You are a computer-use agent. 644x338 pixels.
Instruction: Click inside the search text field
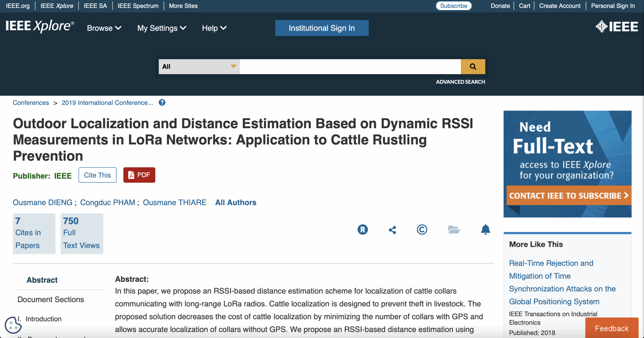click(x=350, y=66)
